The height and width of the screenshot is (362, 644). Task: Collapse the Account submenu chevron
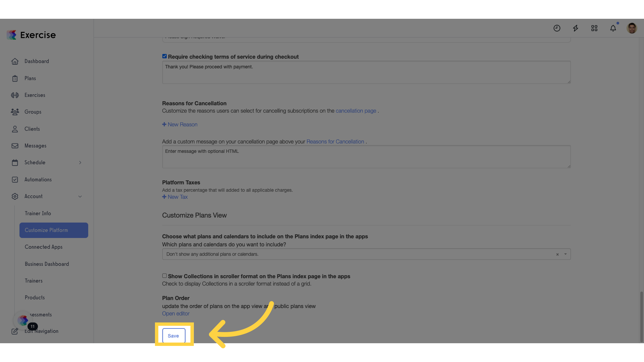(x=80, y=196)
